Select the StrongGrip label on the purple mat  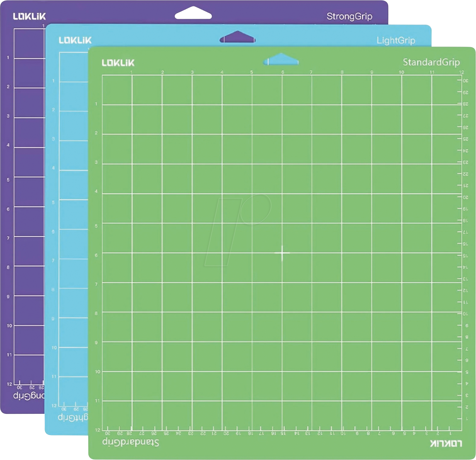coord(349,16)
